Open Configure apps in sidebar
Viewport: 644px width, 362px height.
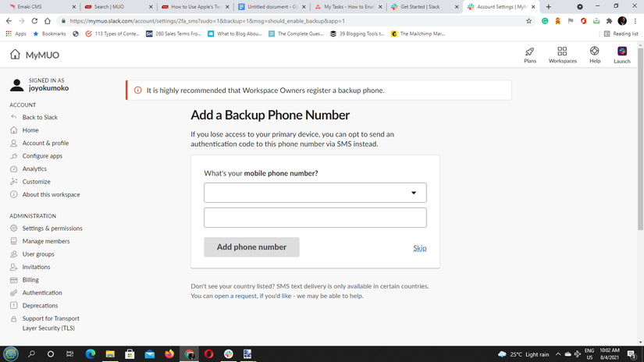pos(42,156)
